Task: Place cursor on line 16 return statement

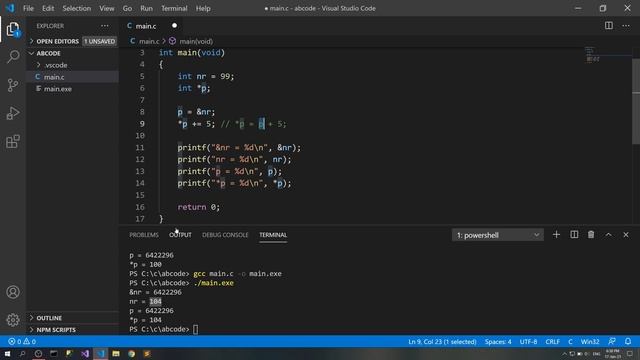Action: tap(199, 207)
